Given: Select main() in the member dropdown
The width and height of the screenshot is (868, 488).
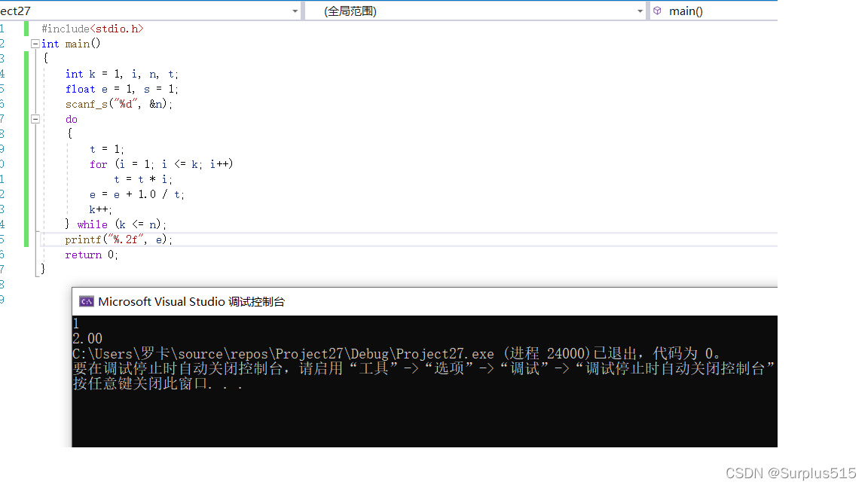Looking at the screenshot, I should [x=686, y=11].
